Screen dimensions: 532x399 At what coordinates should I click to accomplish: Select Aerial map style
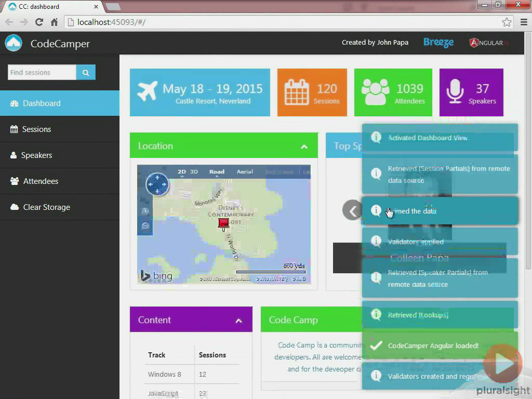click(245, 171)
